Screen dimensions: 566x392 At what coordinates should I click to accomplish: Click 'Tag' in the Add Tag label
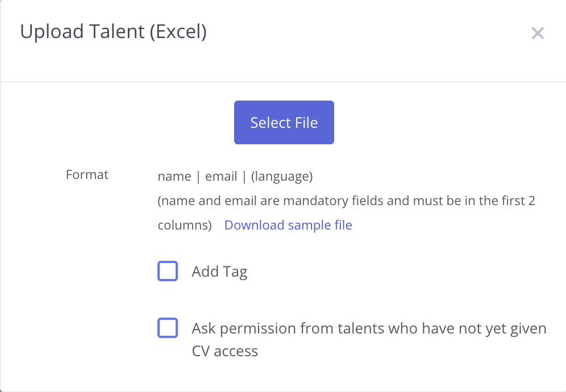click(235, 272)
